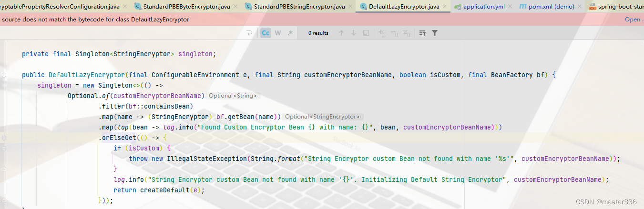Click file icon on spring-boot-star tab
The height and width of the screenshot is (209, 644).
pyautogui.click(x=593, y=7)
